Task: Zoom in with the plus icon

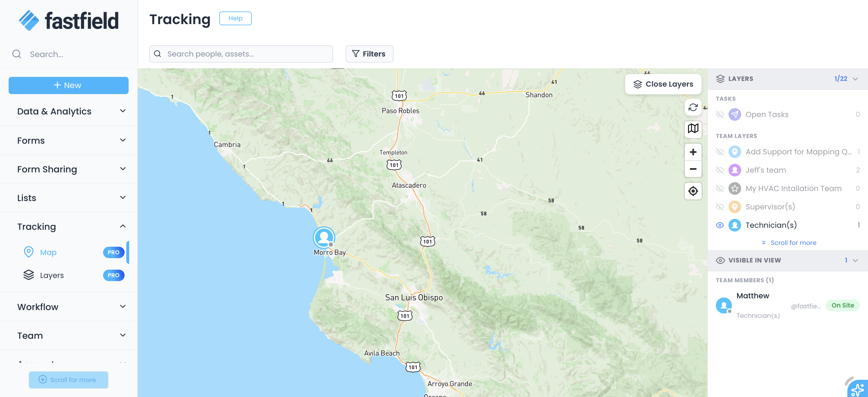Action: [693, 152]
